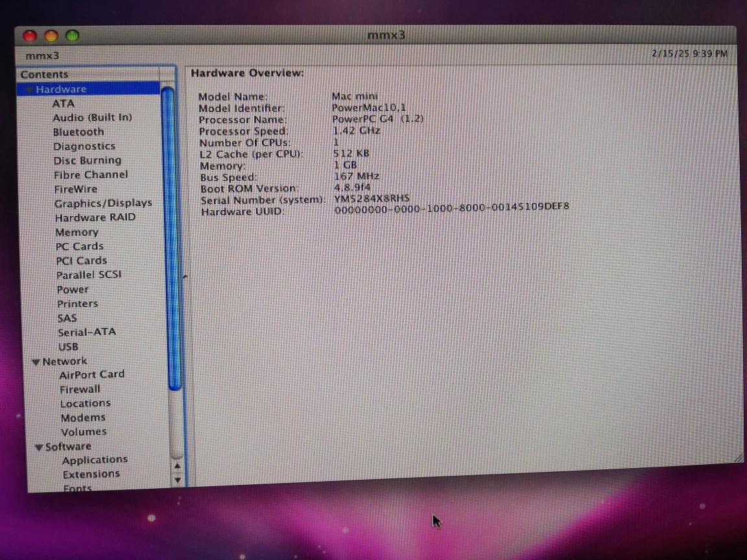Open Fibre Channel information
Screen dimensions: 747x560
tap(91, 175)
